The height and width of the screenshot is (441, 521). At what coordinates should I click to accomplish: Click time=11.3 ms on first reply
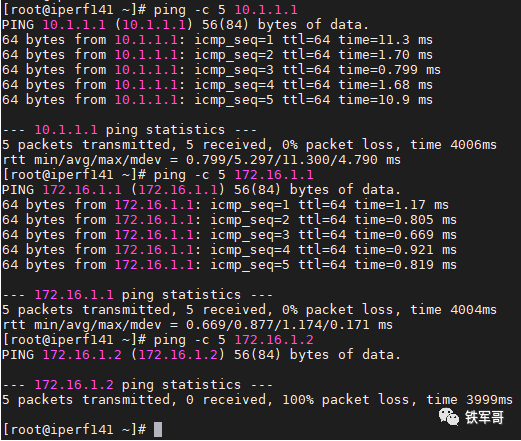coord(386,40)
